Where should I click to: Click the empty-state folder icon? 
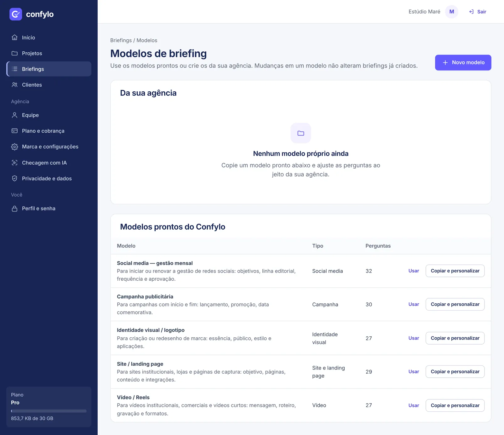point(301,133)
